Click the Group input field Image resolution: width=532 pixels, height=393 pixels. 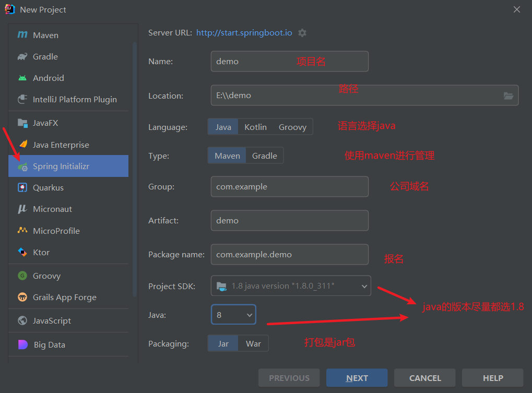tap(289, 186)
